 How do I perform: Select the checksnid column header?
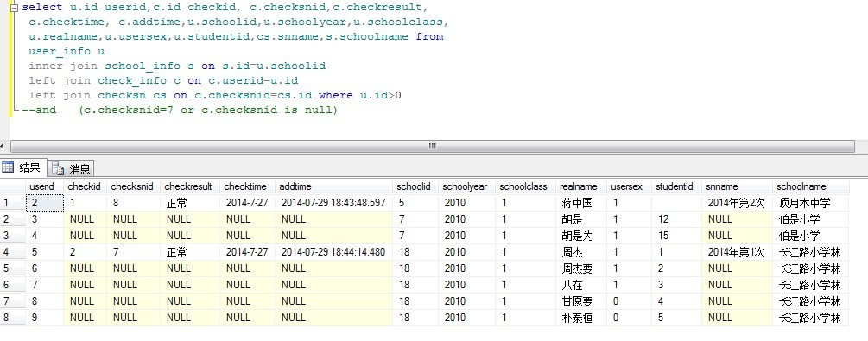pos(133,186)
